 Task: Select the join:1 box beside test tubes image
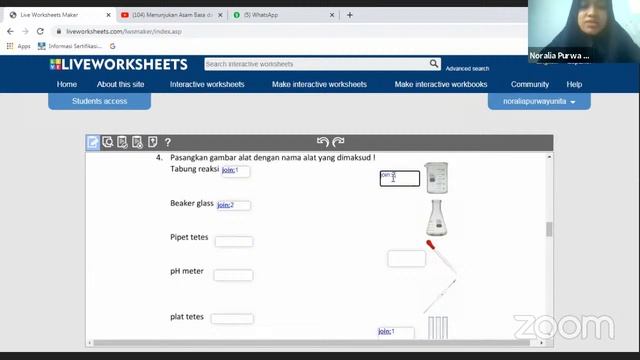tap(396, 332)
